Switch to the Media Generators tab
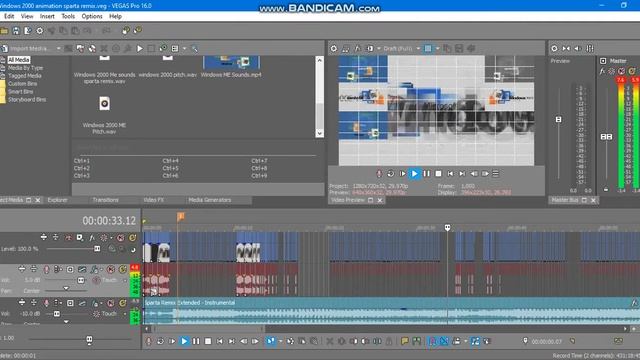 210,200
